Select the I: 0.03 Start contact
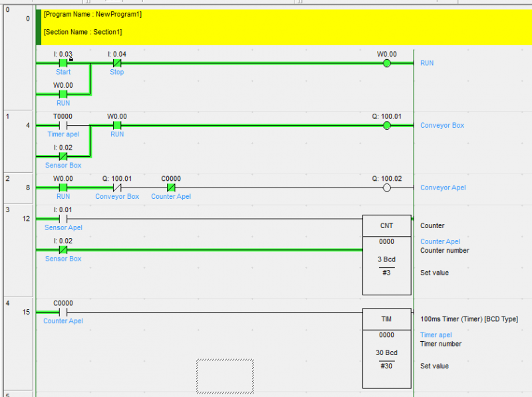Screen dimensions: 532x397 coord(63,63)
